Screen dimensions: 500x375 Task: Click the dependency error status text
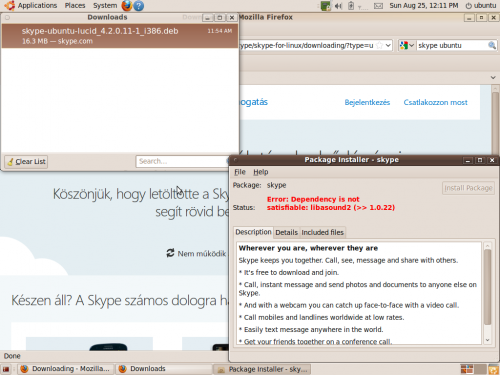point(331,203)
